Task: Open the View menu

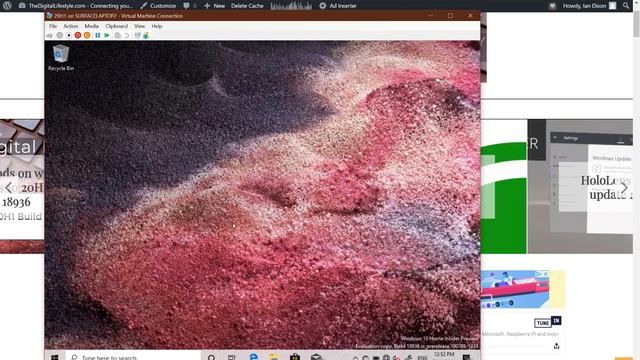Action: 140,26
